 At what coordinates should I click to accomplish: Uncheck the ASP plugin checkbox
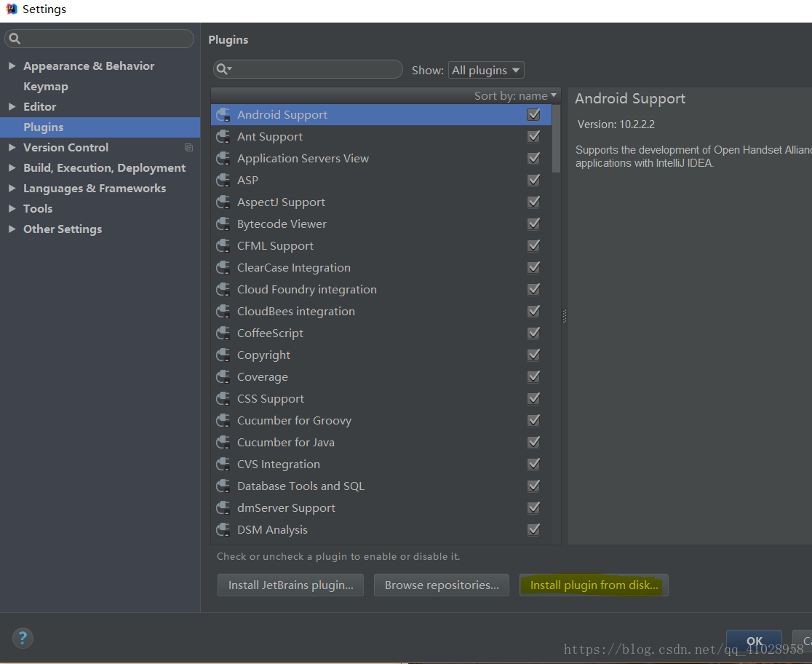coord(533,180)
